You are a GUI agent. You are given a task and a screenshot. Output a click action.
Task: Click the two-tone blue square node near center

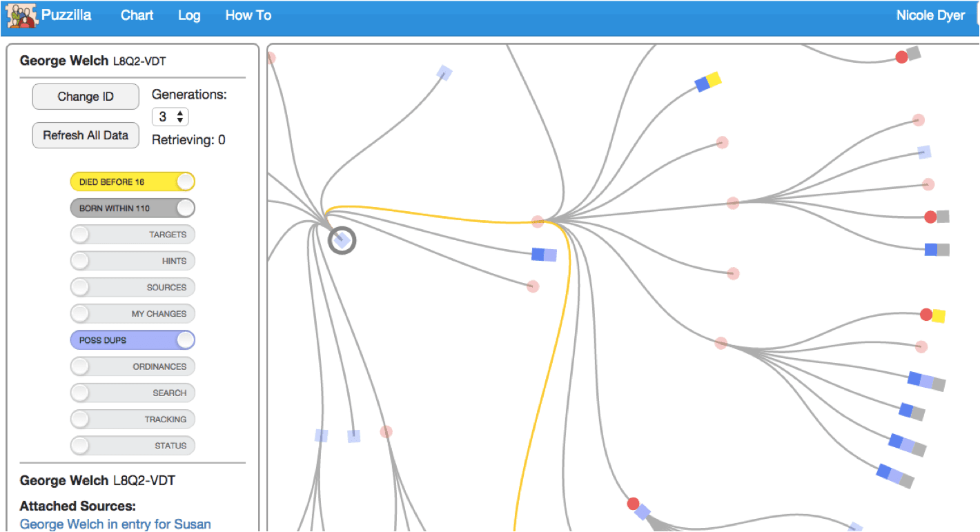(544, 255)
